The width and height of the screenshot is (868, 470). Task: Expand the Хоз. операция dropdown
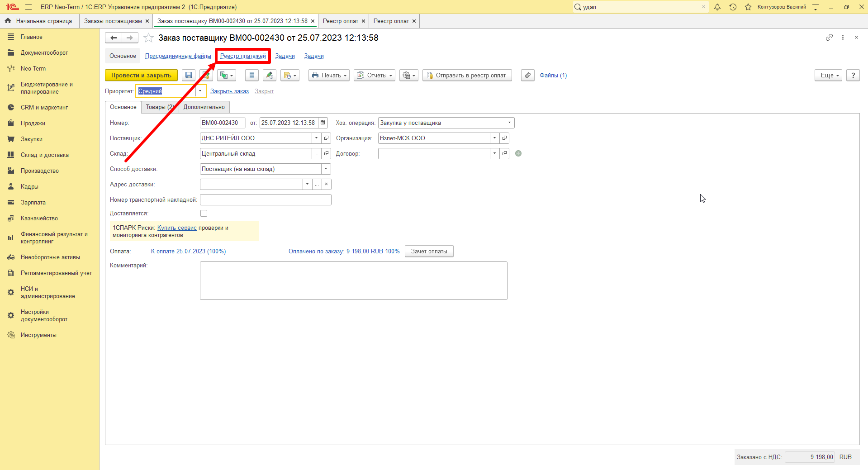coord(509,123)
